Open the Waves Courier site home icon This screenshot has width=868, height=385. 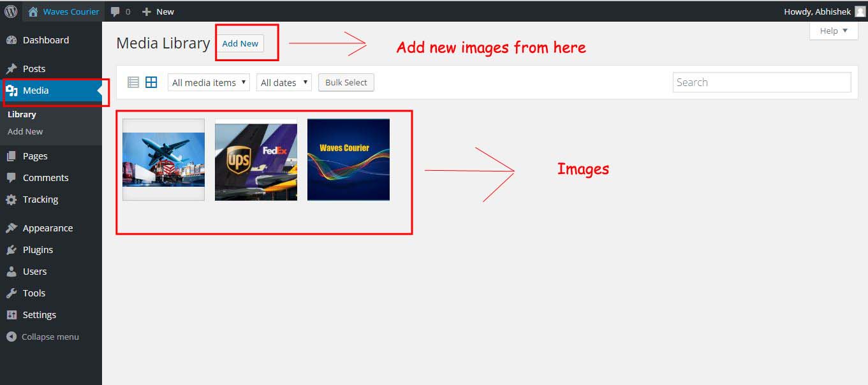[33, 11]
